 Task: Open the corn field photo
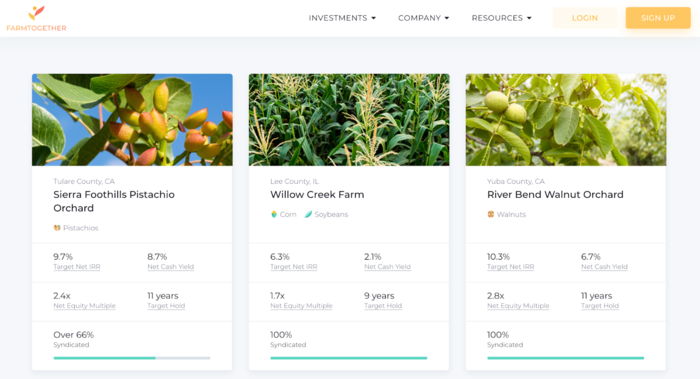(349, 120)
